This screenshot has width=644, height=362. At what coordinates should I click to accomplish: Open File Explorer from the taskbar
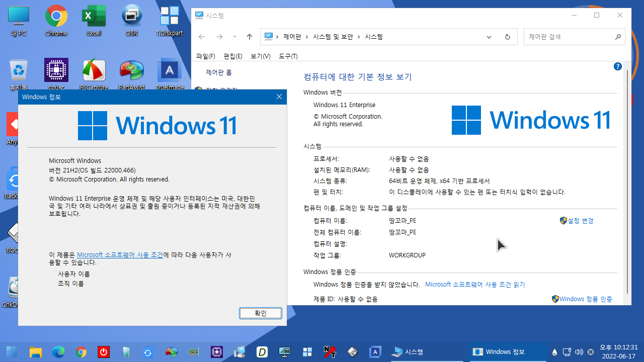coord(35,352)
